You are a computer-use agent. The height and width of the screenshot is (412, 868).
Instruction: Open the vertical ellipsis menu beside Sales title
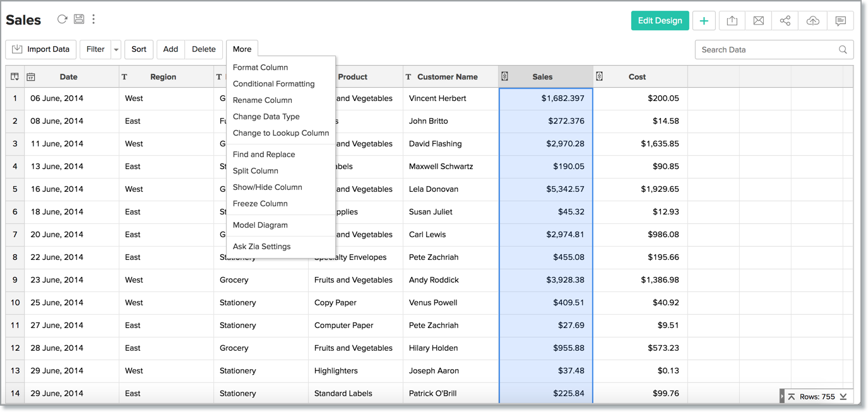click(93, 19)
